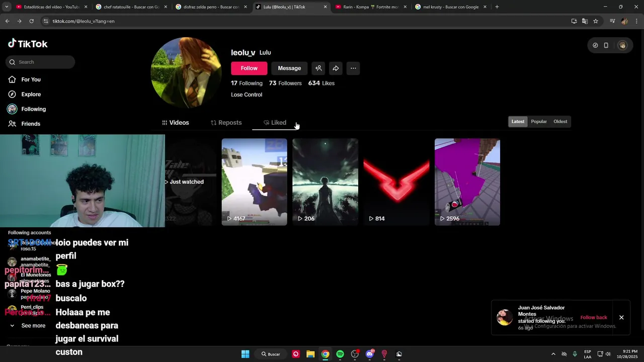The image size is (644, 362).
Task: Open the video with 2596 views
Action: click(467, 182)
